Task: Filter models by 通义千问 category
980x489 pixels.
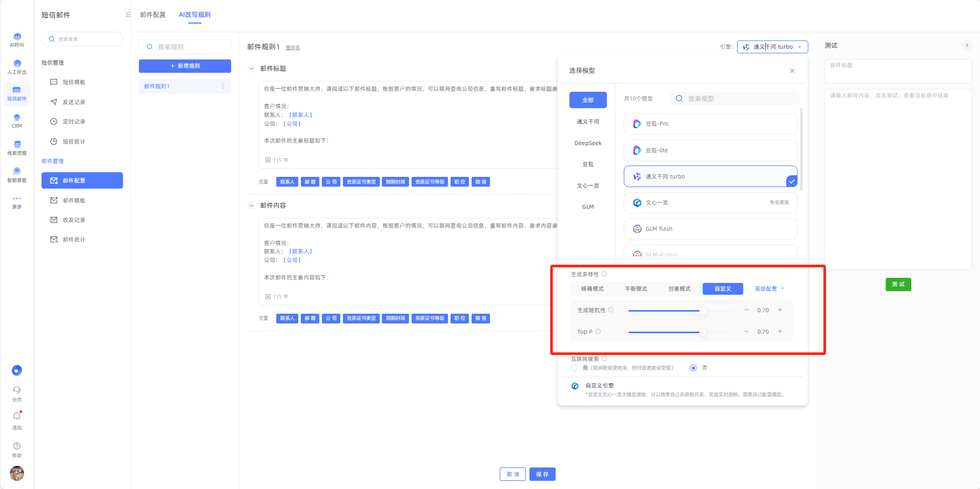Action: tap(588, 122)
